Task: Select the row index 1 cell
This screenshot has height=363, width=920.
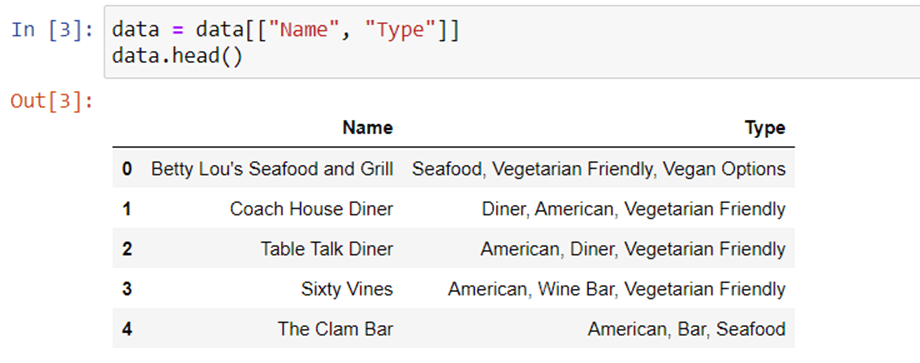Action: tap(127, 209)
